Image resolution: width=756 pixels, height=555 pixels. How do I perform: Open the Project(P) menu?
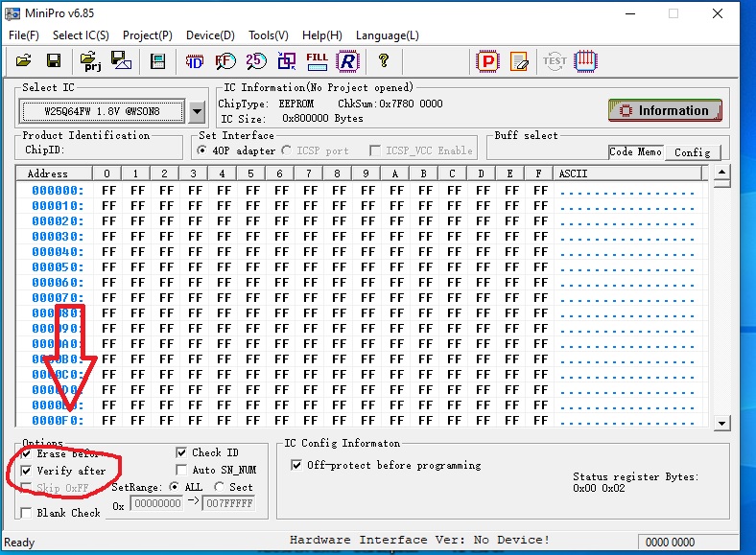point(147,35)
